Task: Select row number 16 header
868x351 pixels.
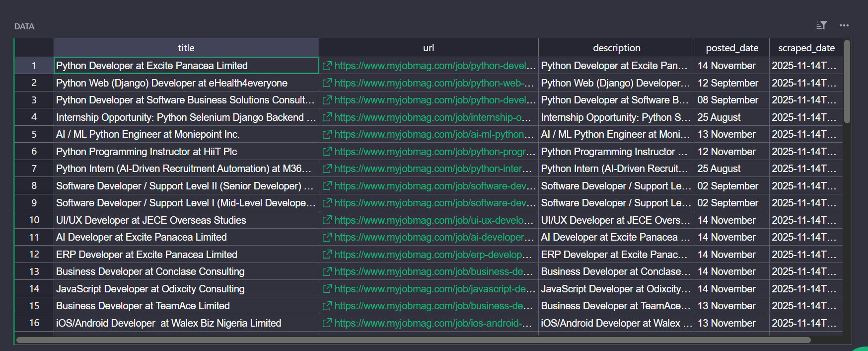Action: (x=34, y=323)
